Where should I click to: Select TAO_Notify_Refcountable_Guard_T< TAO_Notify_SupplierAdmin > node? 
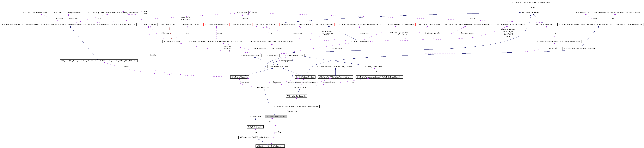click(296, 106)
